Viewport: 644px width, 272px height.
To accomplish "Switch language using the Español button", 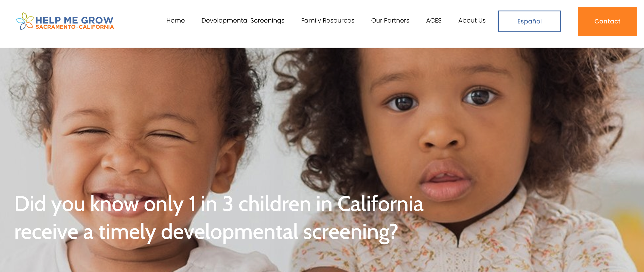I will [529, 21].
